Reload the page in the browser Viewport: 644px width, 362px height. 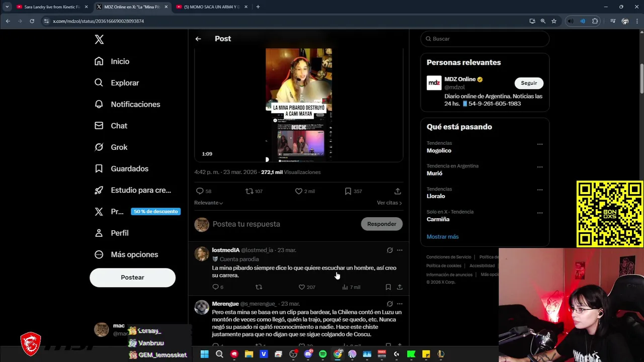pos(32,21)
